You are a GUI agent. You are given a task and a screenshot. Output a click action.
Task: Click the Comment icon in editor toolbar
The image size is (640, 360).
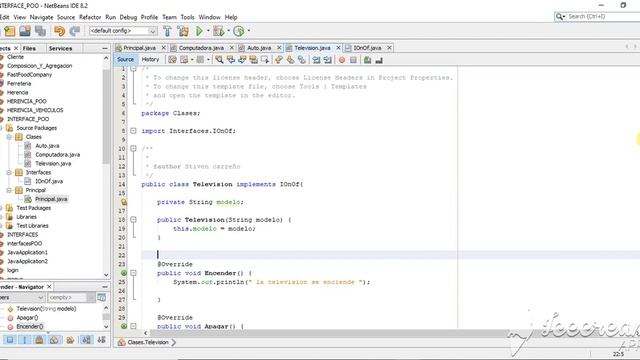[367, 60]
